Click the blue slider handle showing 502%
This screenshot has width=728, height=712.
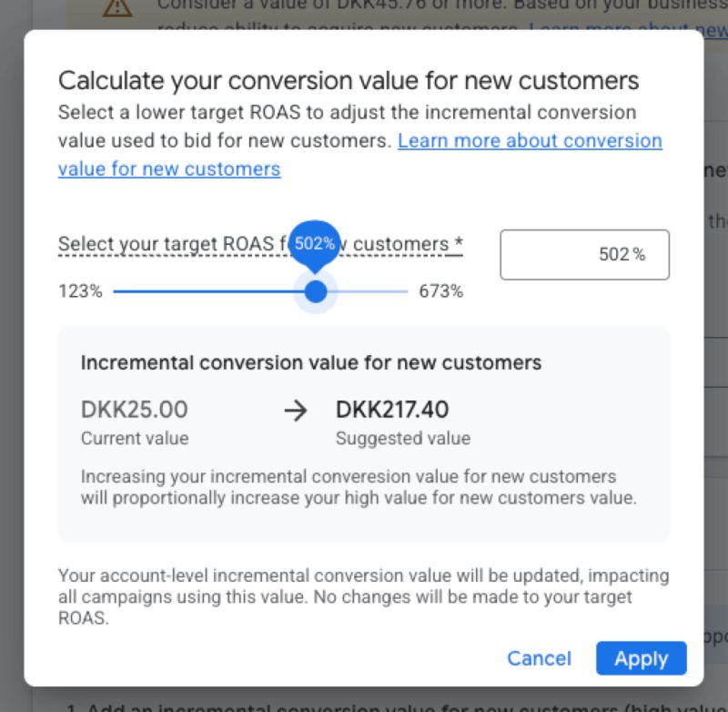click(x=316, y=291)
